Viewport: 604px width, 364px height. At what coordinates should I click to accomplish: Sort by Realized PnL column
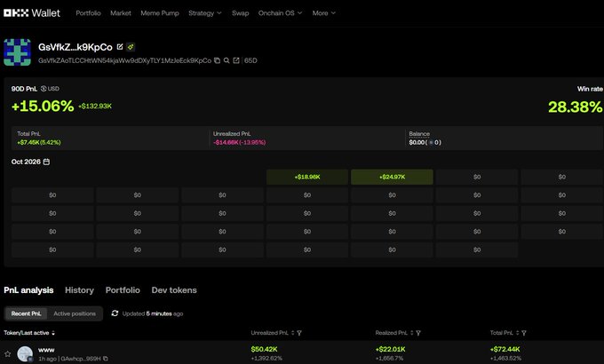coord(412,333)
